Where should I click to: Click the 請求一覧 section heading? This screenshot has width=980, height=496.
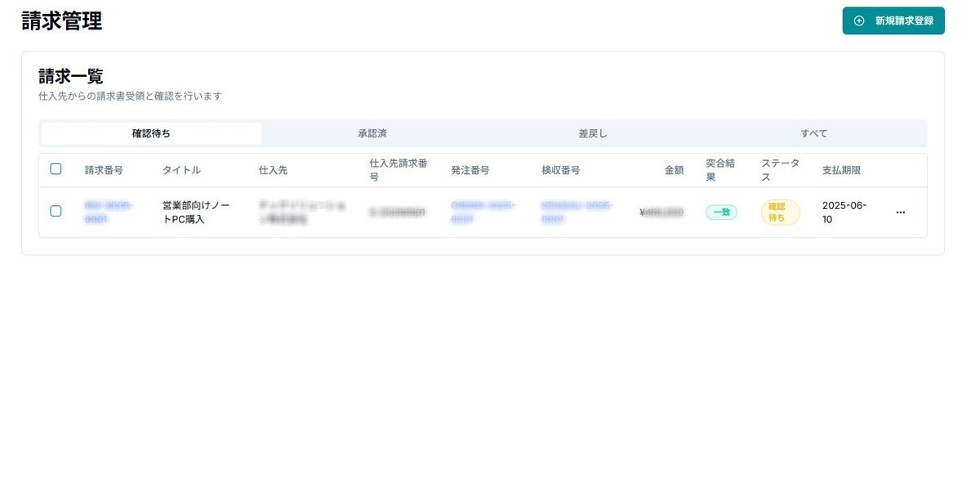point(71,77)
